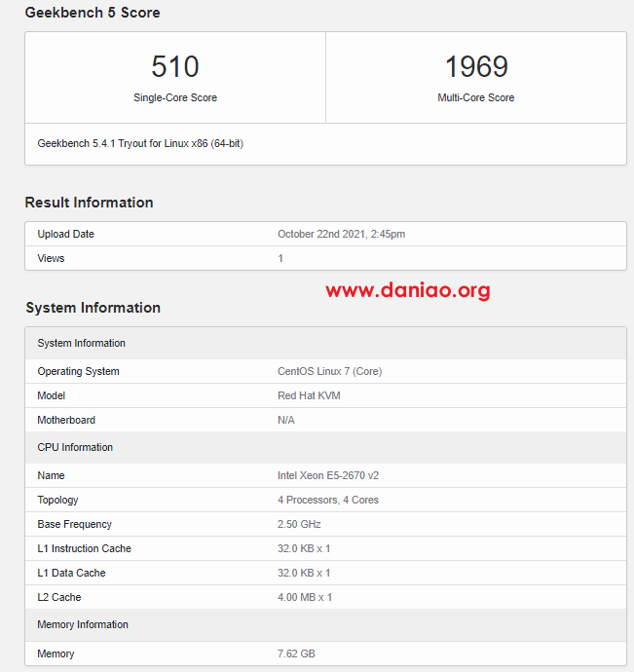Select the Operating System value CentOS Linux 7

coord(329,371)
